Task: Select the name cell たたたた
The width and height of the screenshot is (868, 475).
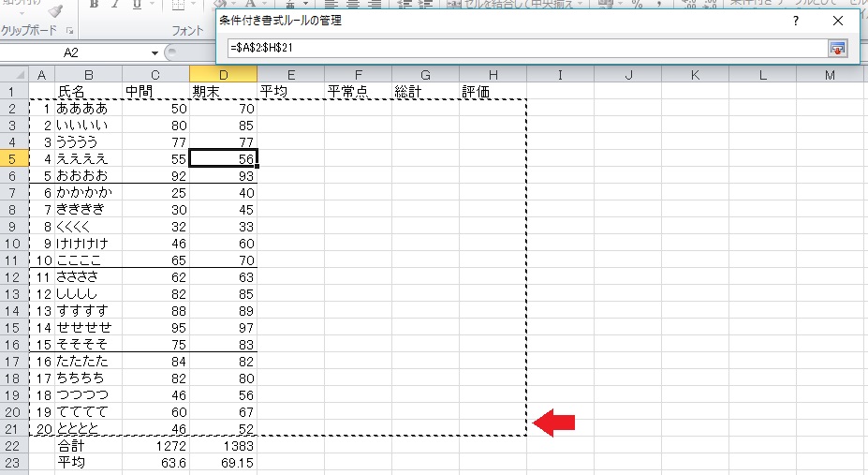Action: [89, 362]
